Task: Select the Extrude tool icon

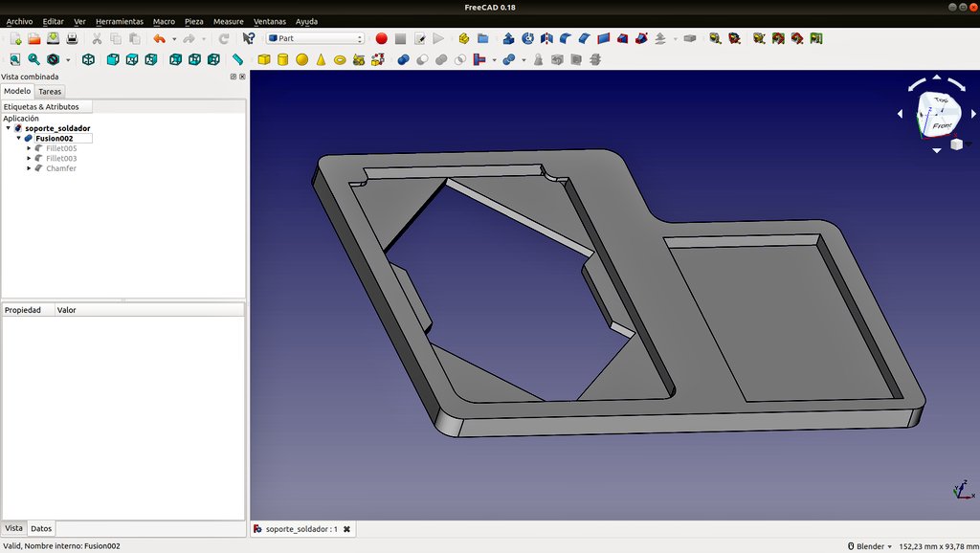Action: coord(509,38)
